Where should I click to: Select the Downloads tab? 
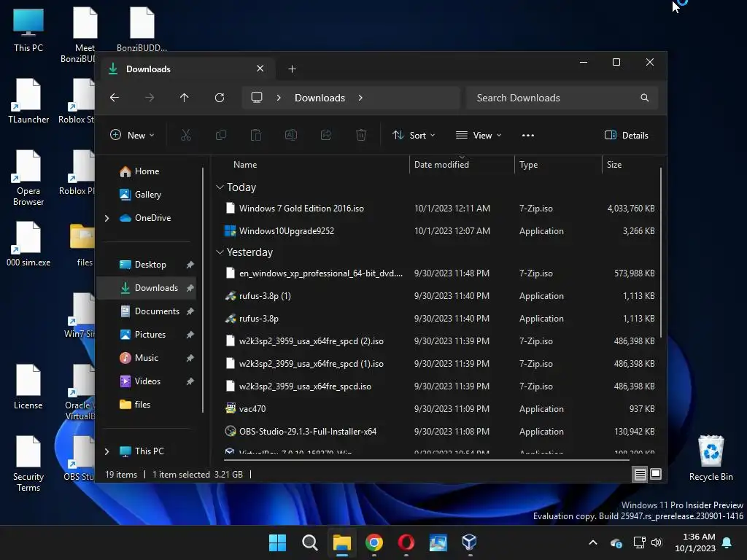tap(186, 69)
